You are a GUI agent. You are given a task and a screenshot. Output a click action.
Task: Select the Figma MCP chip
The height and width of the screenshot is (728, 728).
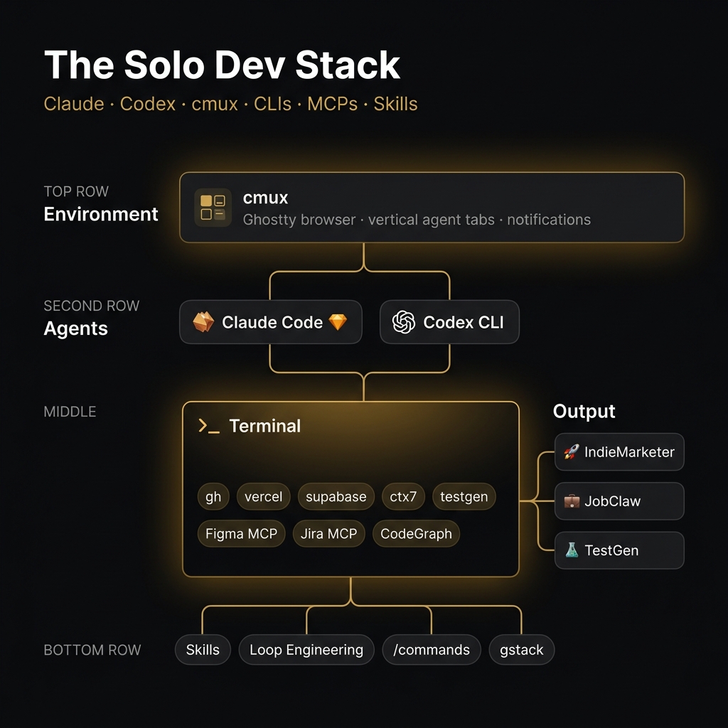click(242, 533)
